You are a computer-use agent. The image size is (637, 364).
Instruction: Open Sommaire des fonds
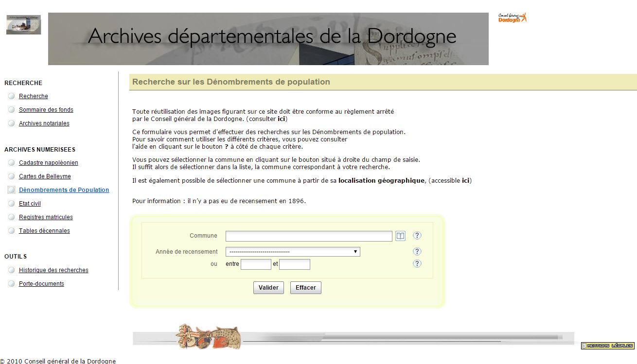(x=46, y=110)
